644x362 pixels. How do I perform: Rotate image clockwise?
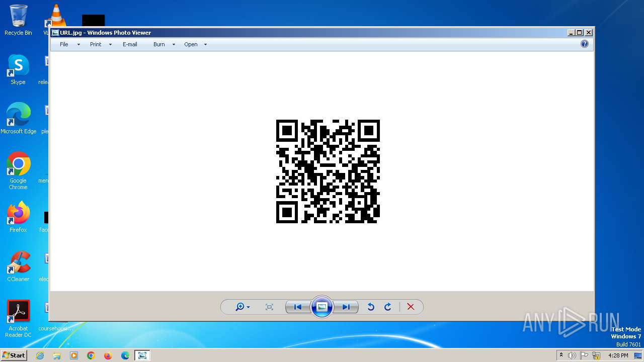pos(388,307)
